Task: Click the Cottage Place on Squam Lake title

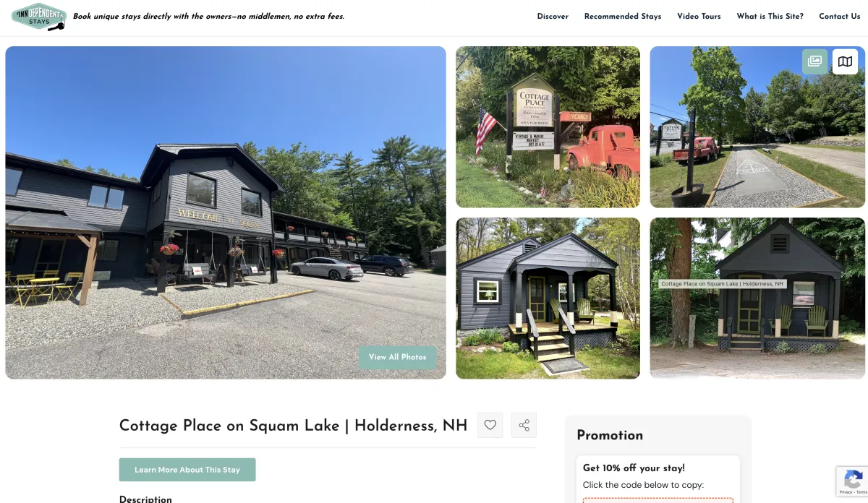Action: 293,426
